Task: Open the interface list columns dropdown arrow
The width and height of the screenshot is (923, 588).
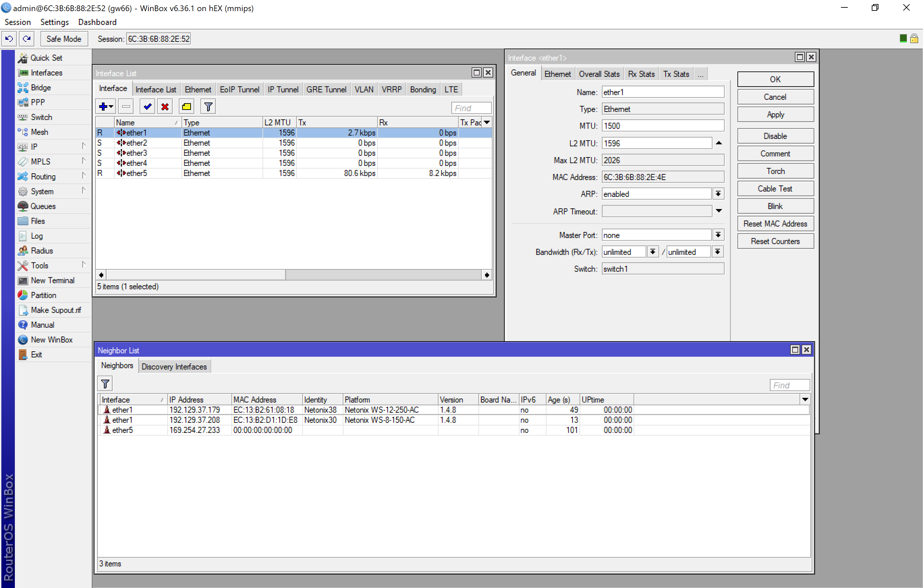Action: coord(487,122)
